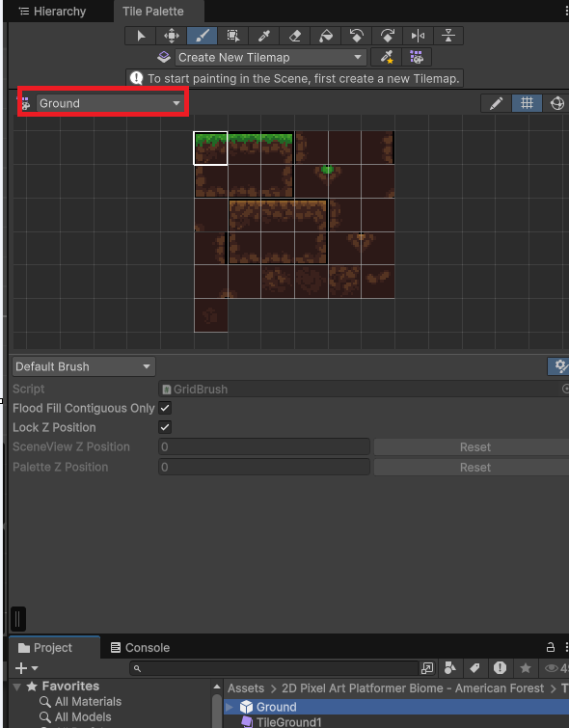Screen dimensions: 569x728
Task: Click the American Forest folder breadcrumb
Action: click(413, 688)
